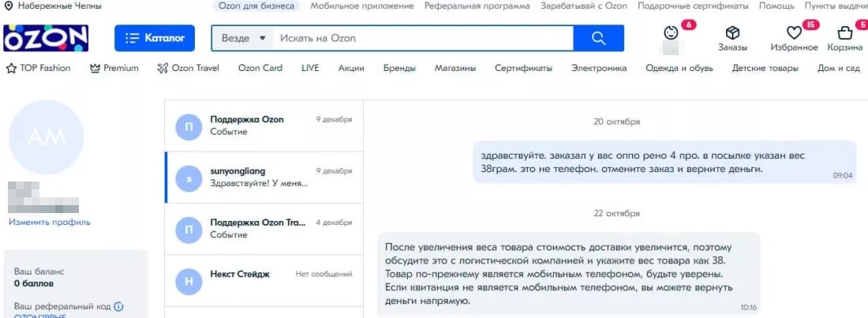
Task: Open Магазины category
Action: [455, 68]
